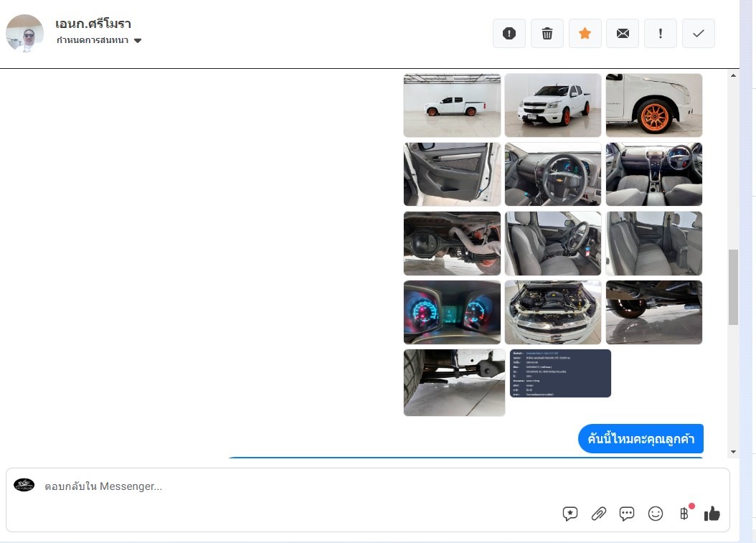This screenshot has height=543, width=756.
Task: Send a thumbs up like
Action: [712, 514]
